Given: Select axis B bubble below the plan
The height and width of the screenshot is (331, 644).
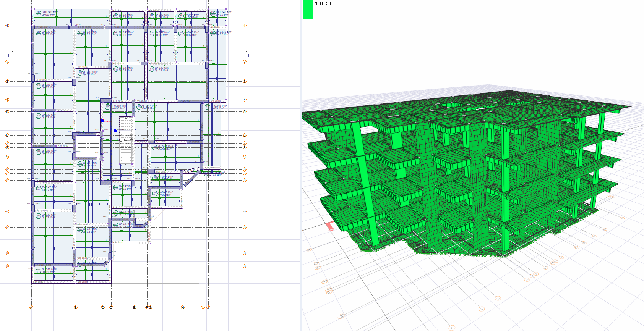Looking at the screenshot, I should point(76,307).
